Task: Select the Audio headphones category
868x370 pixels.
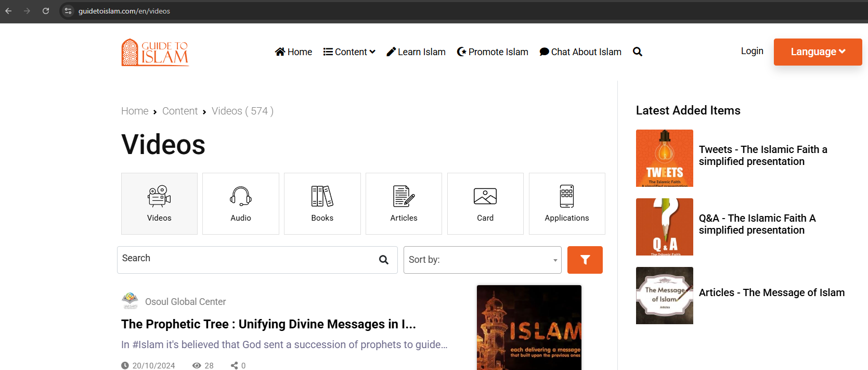Action: pyautogui.click(x=241, y=203)
